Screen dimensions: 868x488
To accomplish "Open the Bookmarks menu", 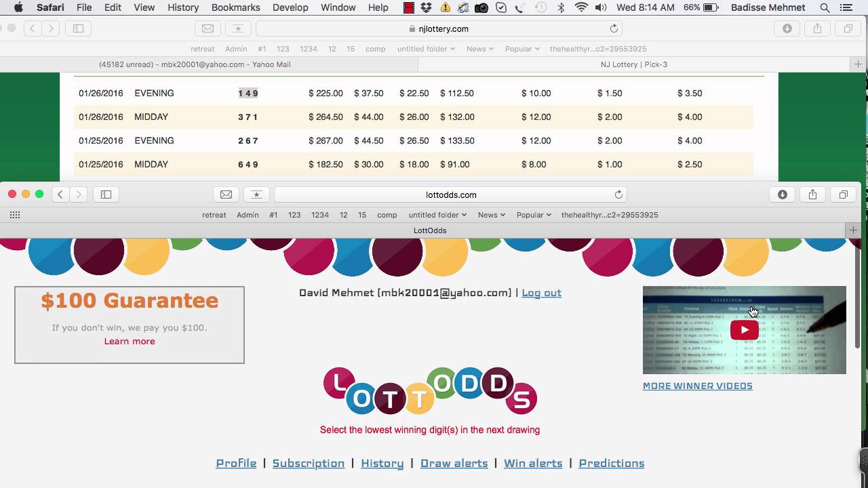I will click(x=236, y=7).
